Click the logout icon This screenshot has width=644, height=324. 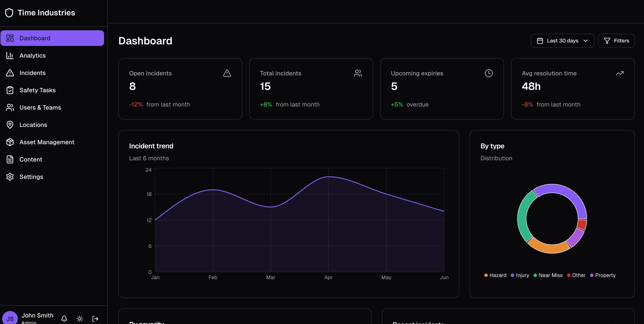pyautogui.click(x=95, y=319)
